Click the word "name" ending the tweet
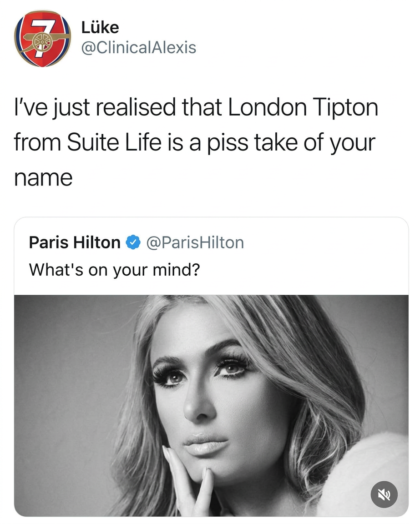This screenshot has height=524, width=420. coord(43,177)
